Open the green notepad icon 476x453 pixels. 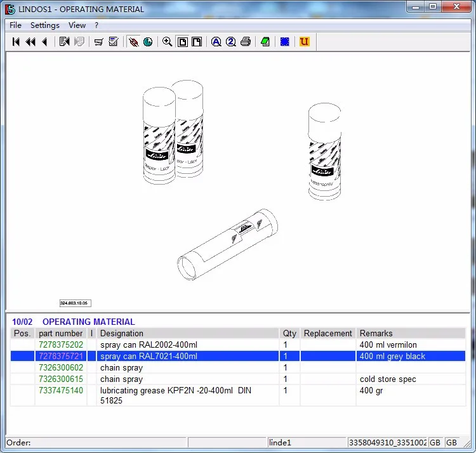(265, 42)
